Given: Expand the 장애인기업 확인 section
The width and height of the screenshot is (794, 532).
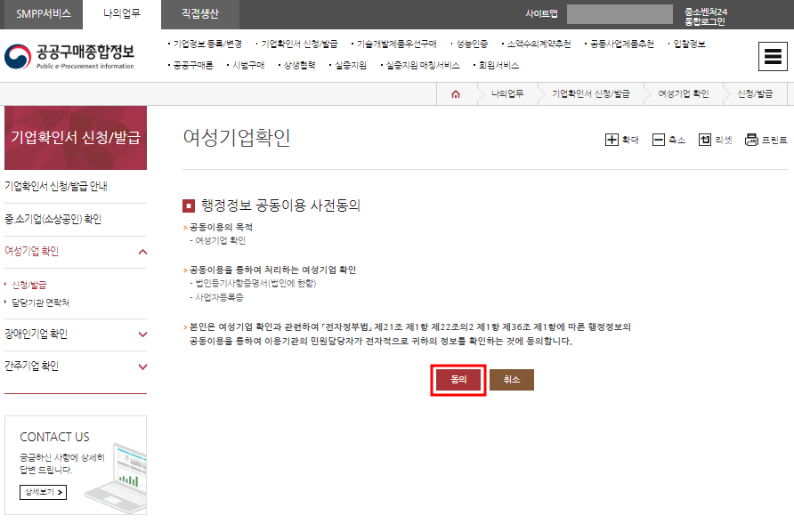Looking at the screenshot, I should [76, 335].
